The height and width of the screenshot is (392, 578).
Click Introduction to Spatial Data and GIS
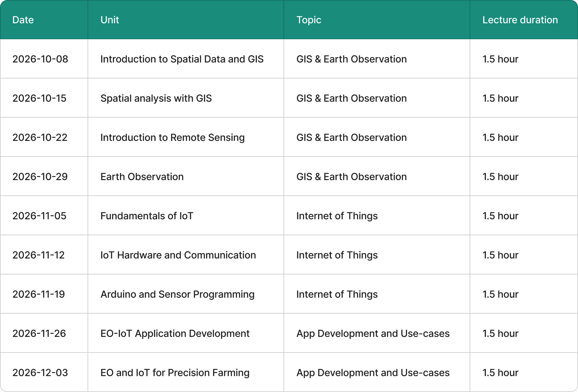[182, 59]
